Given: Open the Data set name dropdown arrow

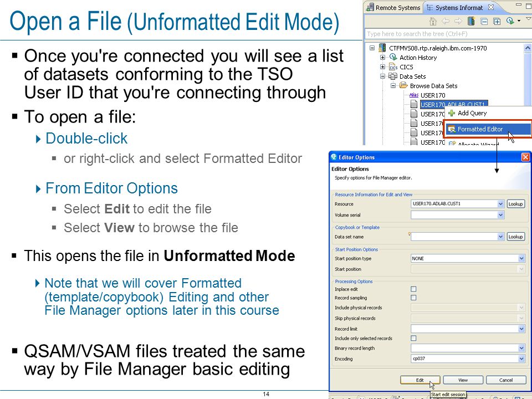Looking at the screenshot, I should tap(501, 237).
